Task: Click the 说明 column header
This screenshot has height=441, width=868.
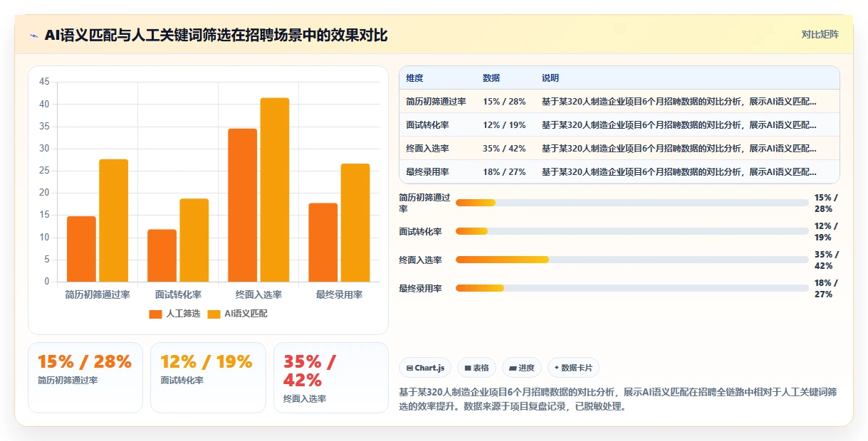Action: click(x=550, y=78)
